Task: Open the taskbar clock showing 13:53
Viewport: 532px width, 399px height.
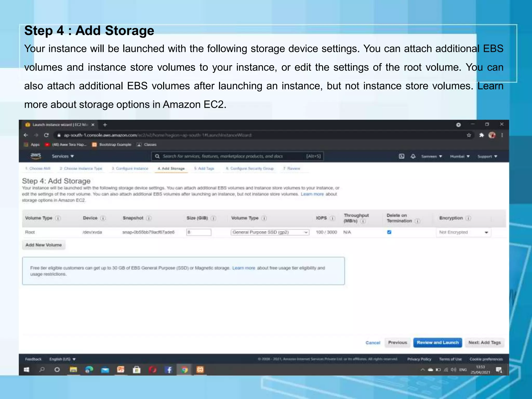Action: pyautogui.click(x=480, y=369)
